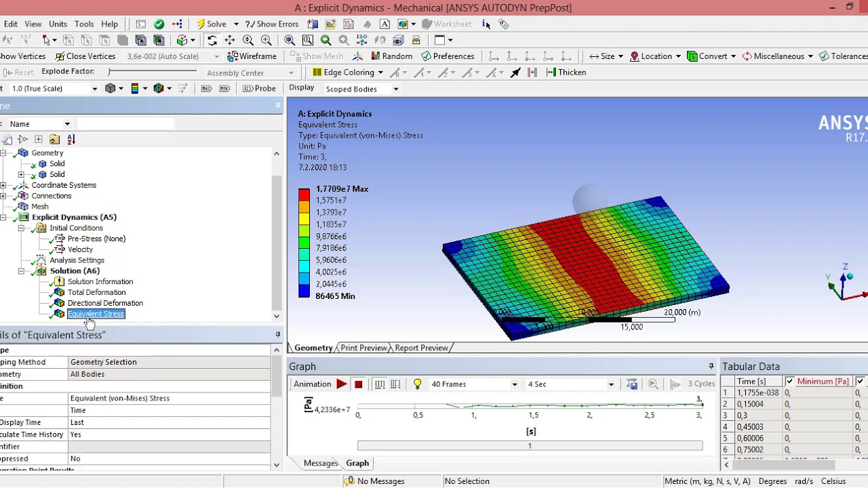
Task: Open the Miscellaneous dropdown
Action: (x=811, y=56)
